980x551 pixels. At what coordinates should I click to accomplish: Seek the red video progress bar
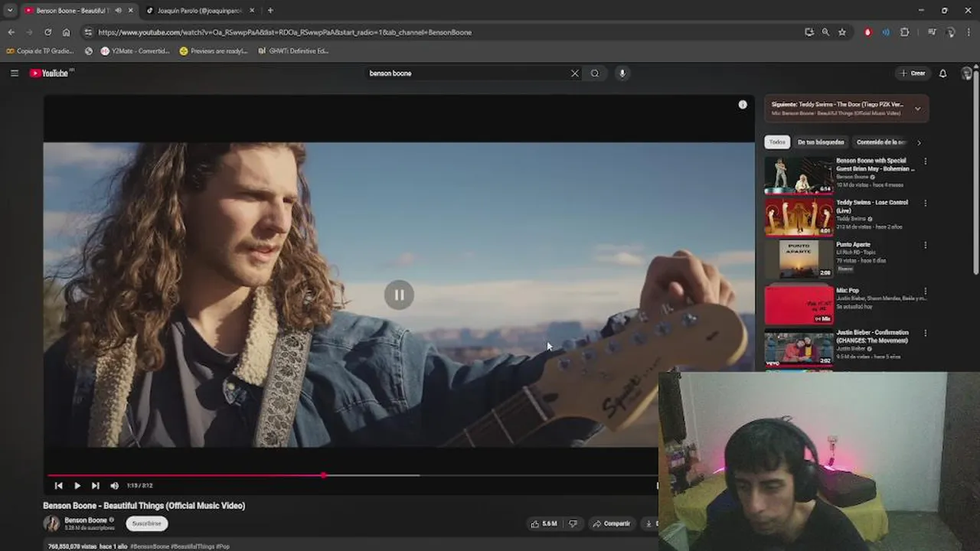352,475
